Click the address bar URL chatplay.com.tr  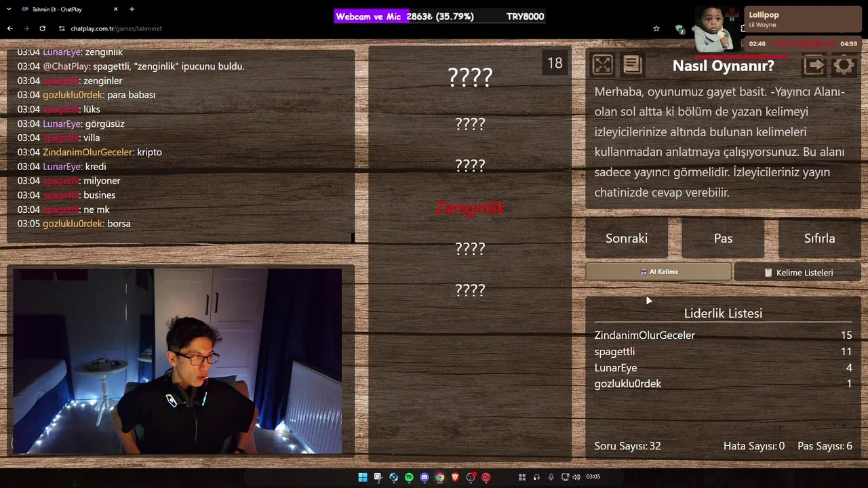[x=116, y=28]
